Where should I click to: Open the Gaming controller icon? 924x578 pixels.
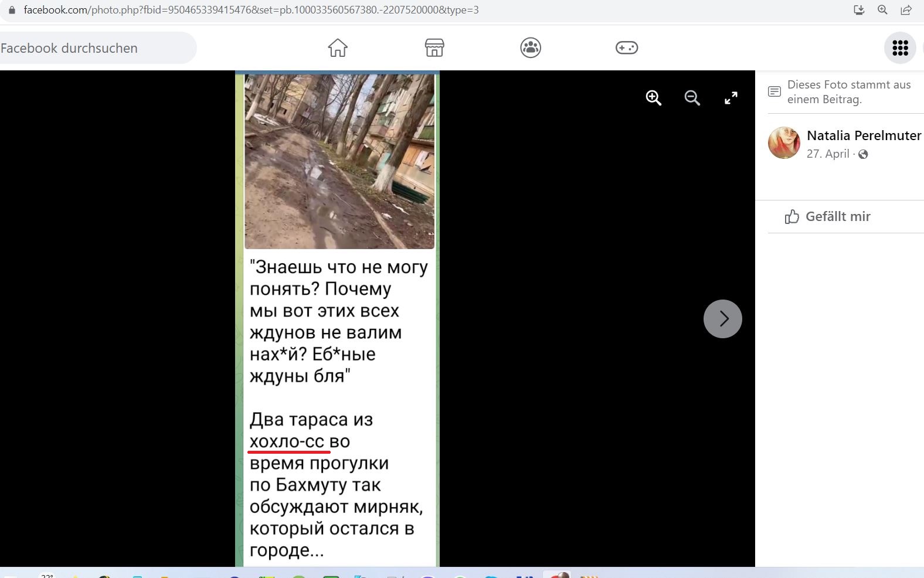tap(627, 47)
